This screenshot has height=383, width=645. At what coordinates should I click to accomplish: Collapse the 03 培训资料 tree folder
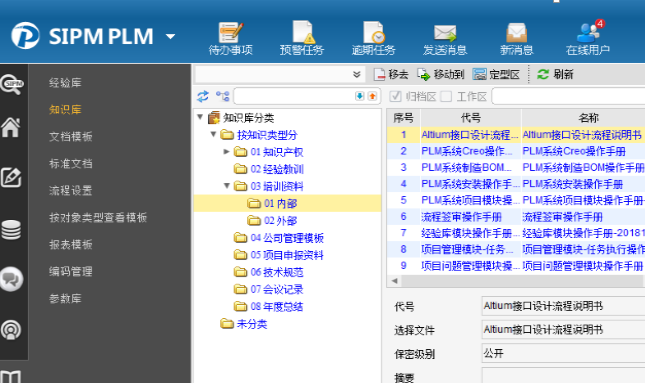[227, 186]
